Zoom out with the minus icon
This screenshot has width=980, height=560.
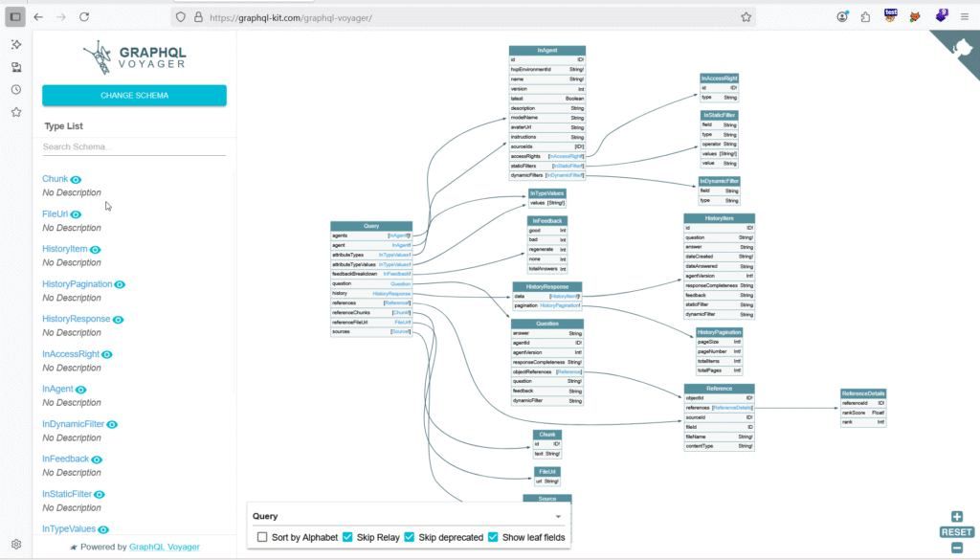tap(956, 548)
